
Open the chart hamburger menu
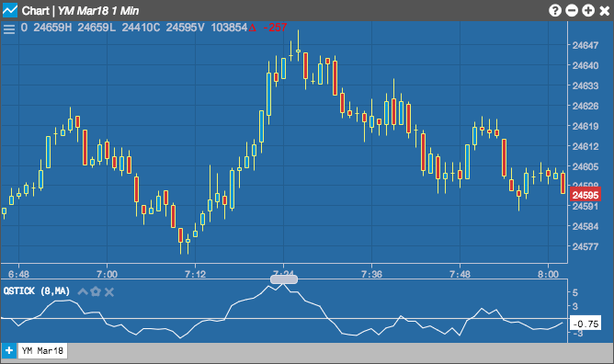[8, 29]
